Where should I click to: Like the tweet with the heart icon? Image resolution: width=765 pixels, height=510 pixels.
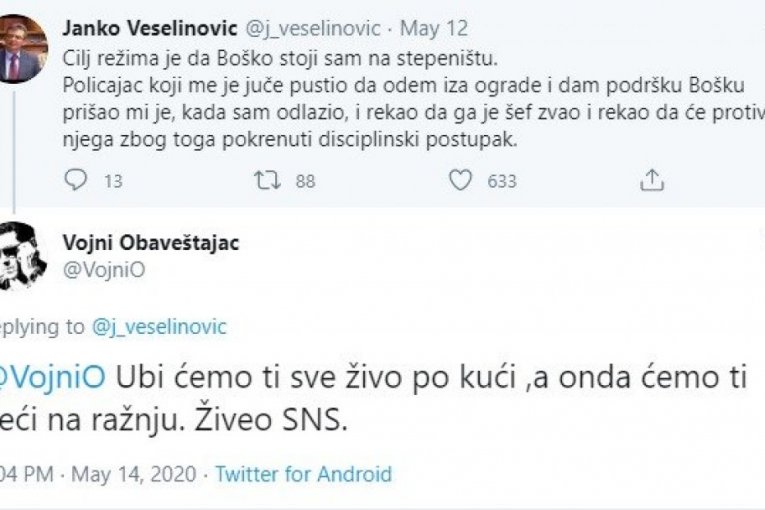click(460, 180)
